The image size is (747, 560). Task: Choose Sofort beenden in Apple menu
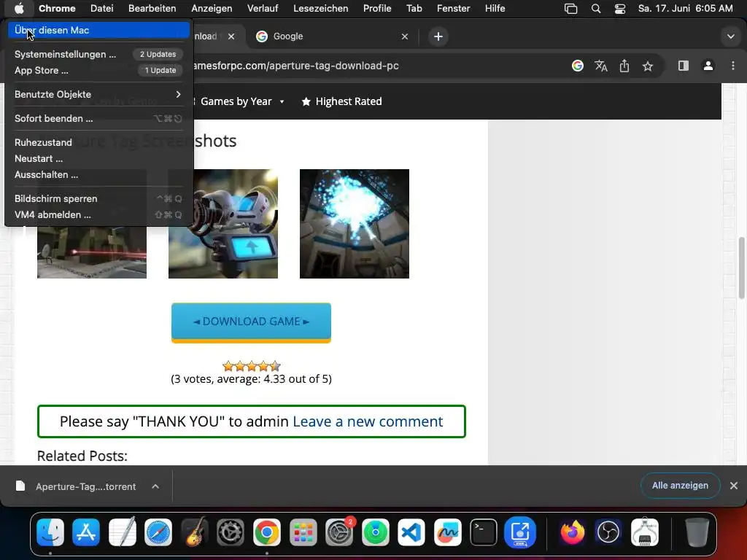(x=98, y=119)
